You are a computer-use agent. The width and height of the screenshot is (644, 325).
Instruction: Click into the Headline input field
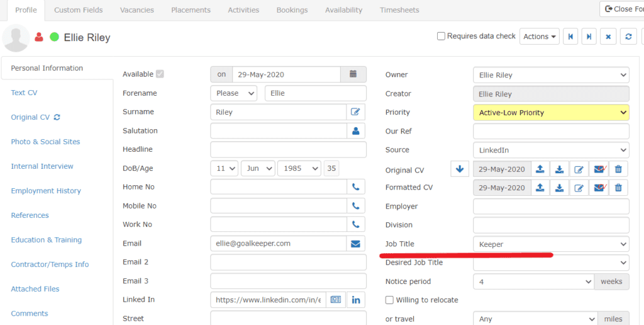[288, 150]
